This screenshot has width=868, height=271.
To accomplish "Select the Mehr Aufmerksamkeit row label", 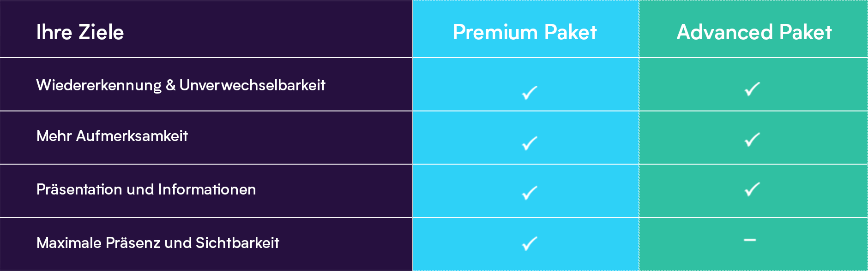I will (x=112, y=136).
